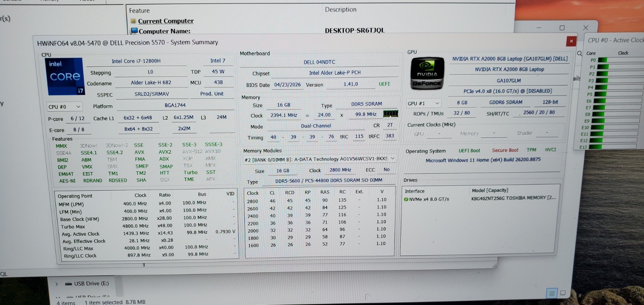The image size is (644, 305).
Task: Maximize the background HWiNFO window
Action: pos(562,28)
